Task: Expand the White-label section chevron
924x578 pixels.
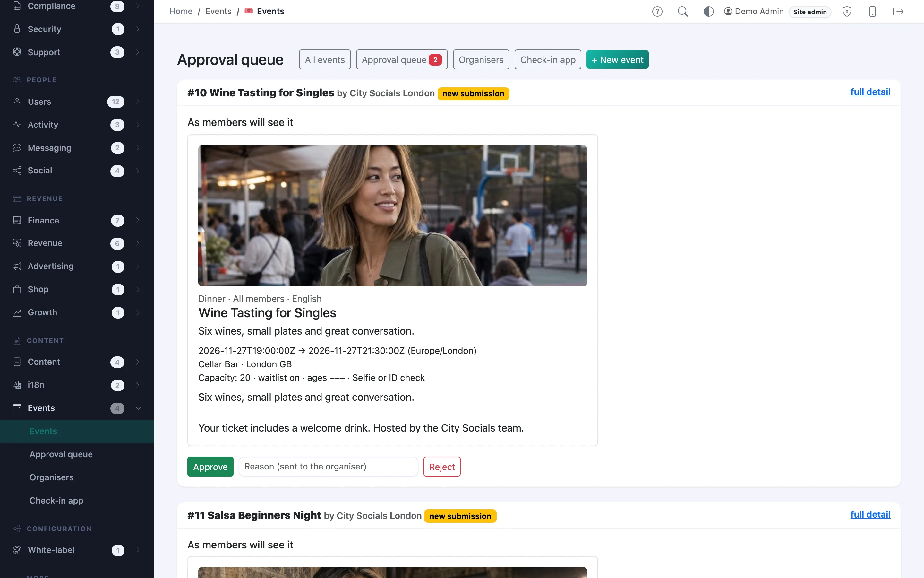Action: point(138,550)
